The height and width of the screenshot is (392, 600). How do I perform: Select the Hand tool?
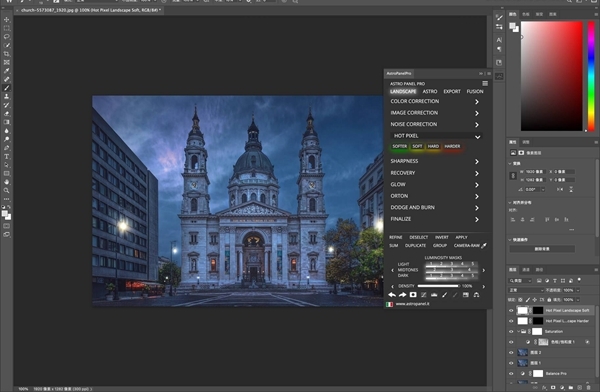[7, 182]
